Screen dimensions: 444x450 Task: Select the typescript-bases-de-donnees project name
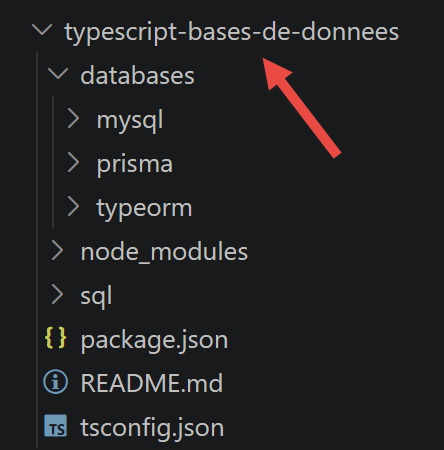(232, 33)
